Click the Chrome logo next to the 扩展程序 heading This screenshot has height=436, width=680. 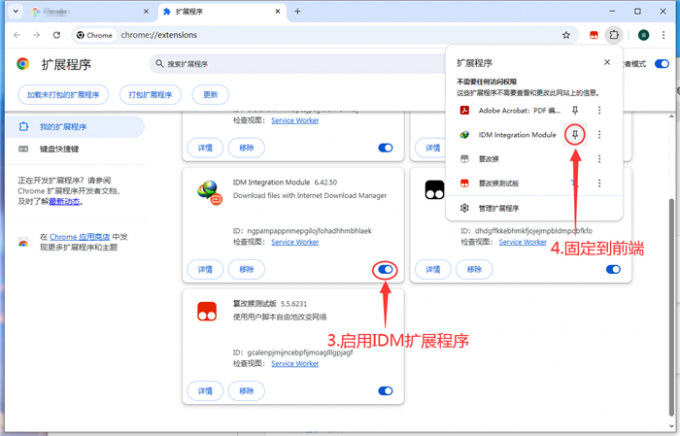pos(23,64)
